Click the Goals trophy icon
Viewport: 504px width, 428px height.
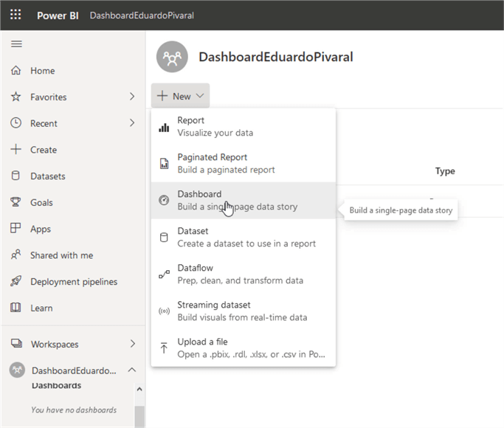(15, 202)
